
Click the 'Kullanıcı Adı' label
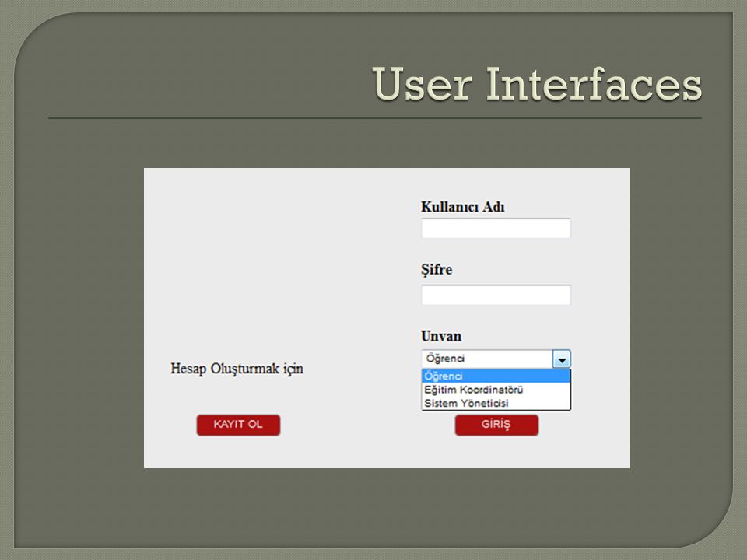click(462, 207)
